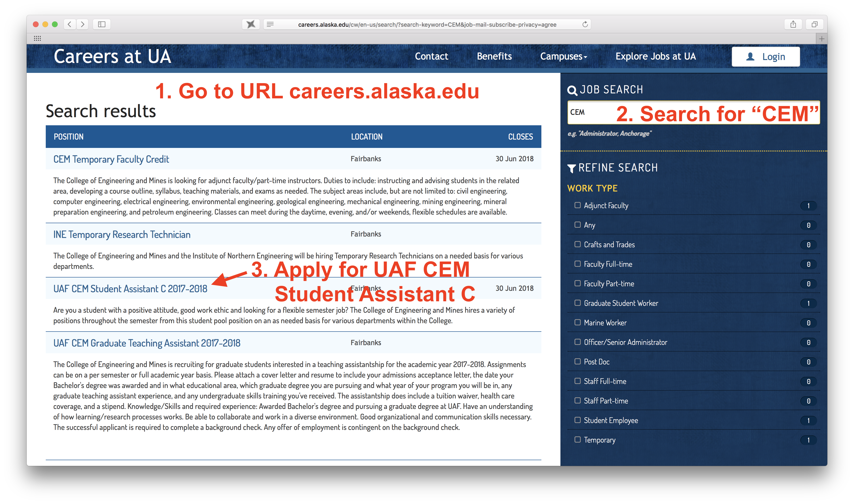
Task: Click 30 Jun 2018 in CEM Temporary Faculty row
Action: point(514,159)
